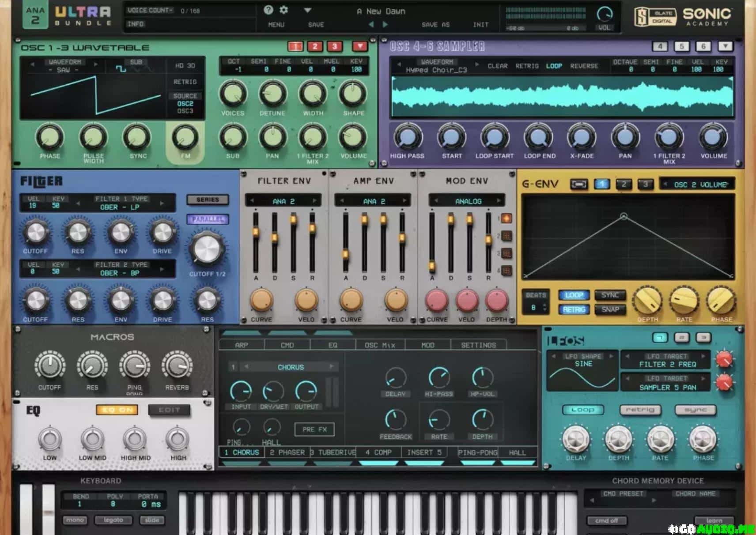The width and height of the screenshot is (756, 535).
Task: Open the help question mark icon
Action: (x=268, y=10)
